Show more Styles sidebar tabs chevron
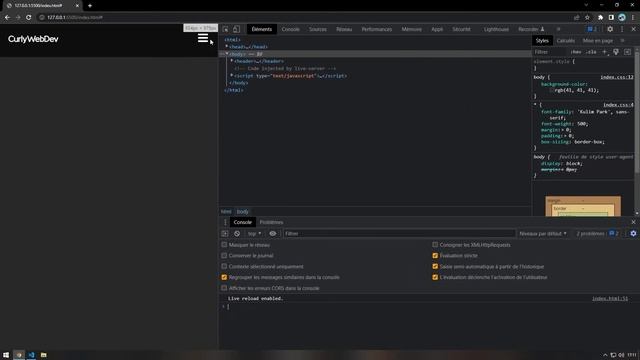 (622, 40)
